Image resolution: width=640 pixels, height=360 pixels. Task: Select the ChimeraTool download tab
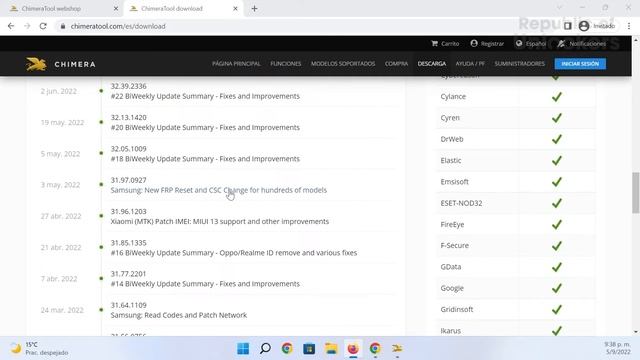[184, 9]
